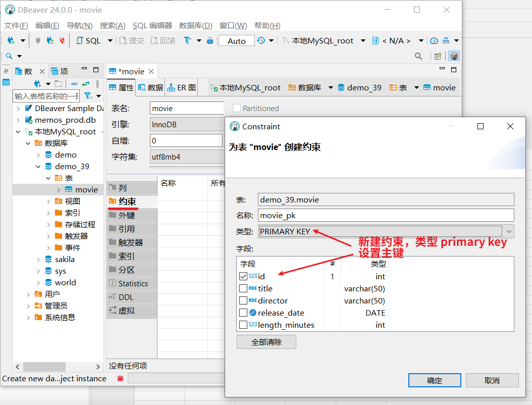Check the director field checkbox
The height and width of the screenshot is (405, 532).
243,301
